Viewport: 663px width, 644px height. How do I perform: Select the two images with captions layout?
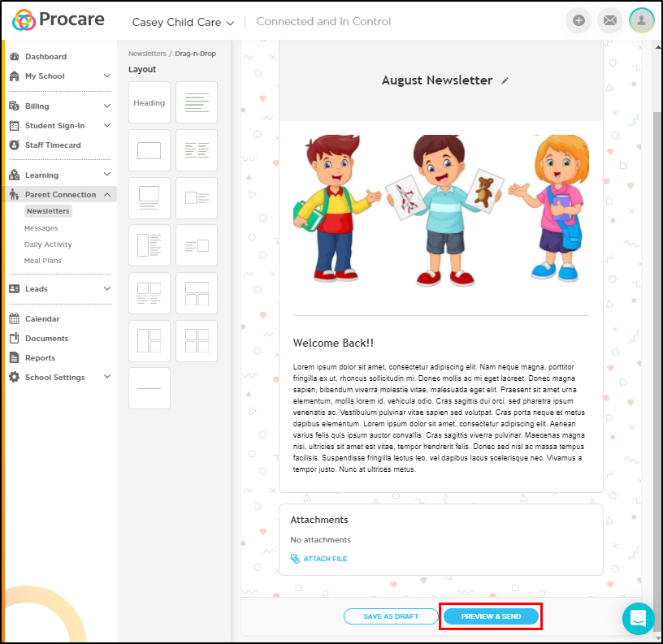pos(149,293)
